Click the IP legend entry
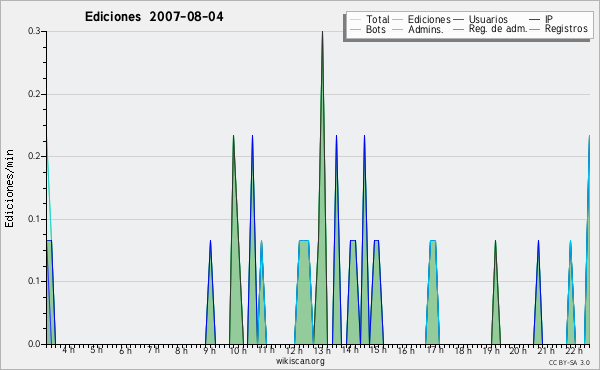Image resolution: width=600 pixels, height=370 pixels. click(541, 19)
